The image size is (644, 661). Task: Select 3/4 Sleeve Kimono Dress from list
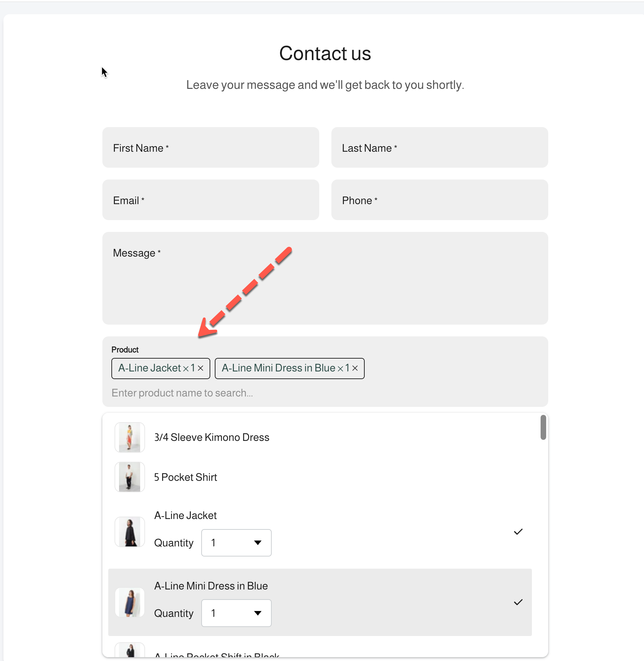pyautogui.click(x=212, y=437)
